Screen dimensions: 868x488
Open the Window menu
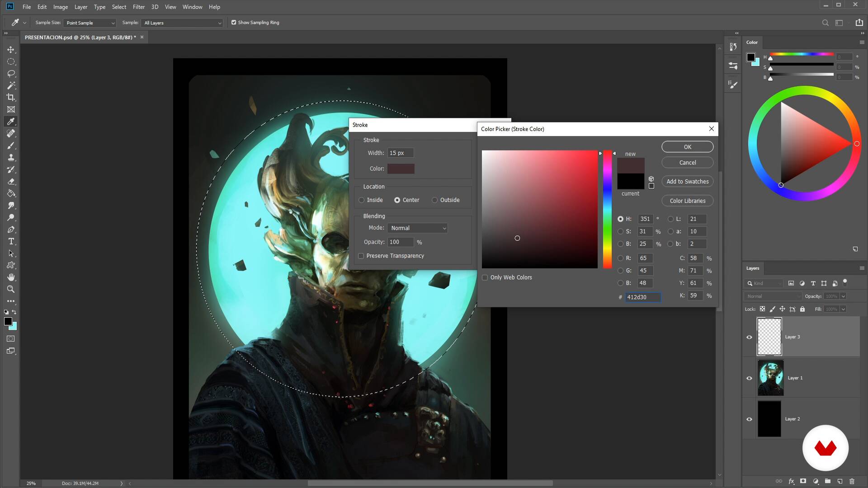192,7
